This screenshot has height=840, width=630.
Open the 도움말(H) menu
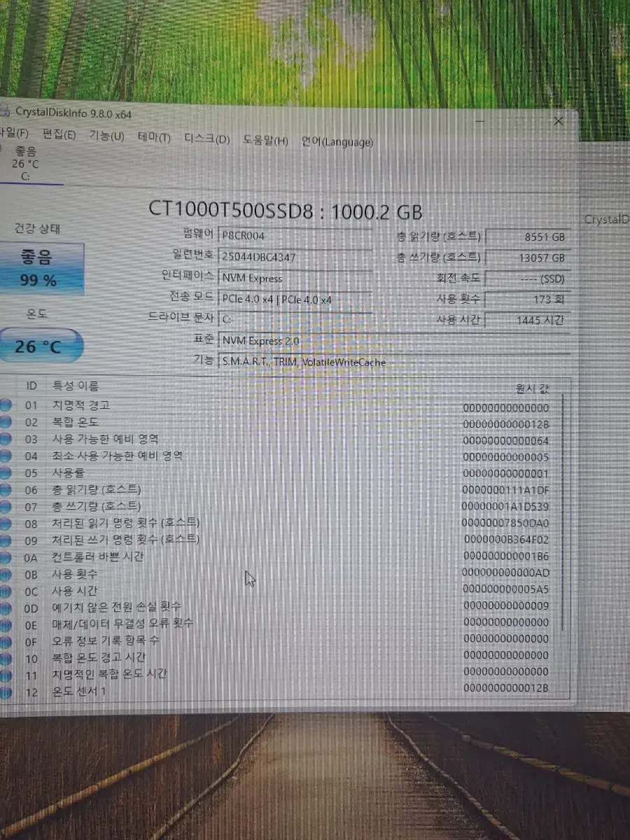point(265,141)
